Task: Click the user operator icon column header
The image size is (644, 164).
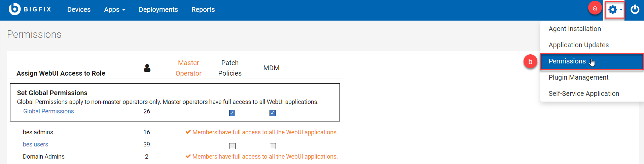Action: click(x=147, y=68)
